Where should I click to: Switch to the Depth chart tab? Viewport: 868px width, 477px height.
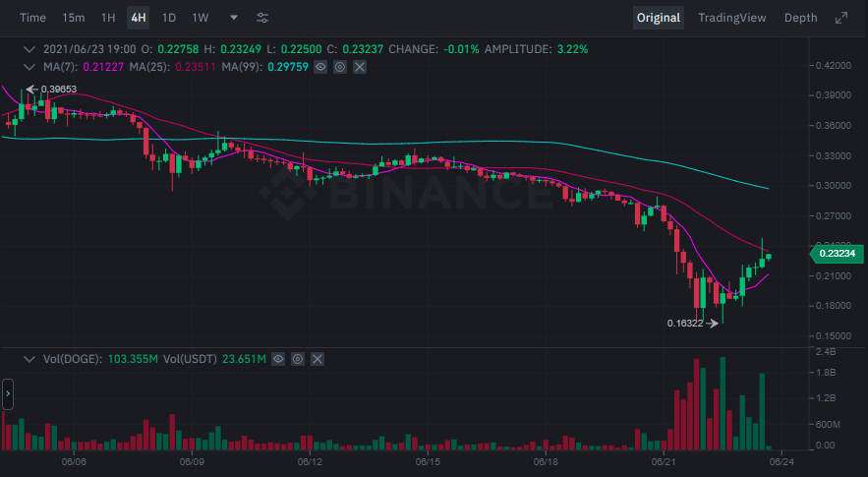pyautogui.click(x=800, y=18)
